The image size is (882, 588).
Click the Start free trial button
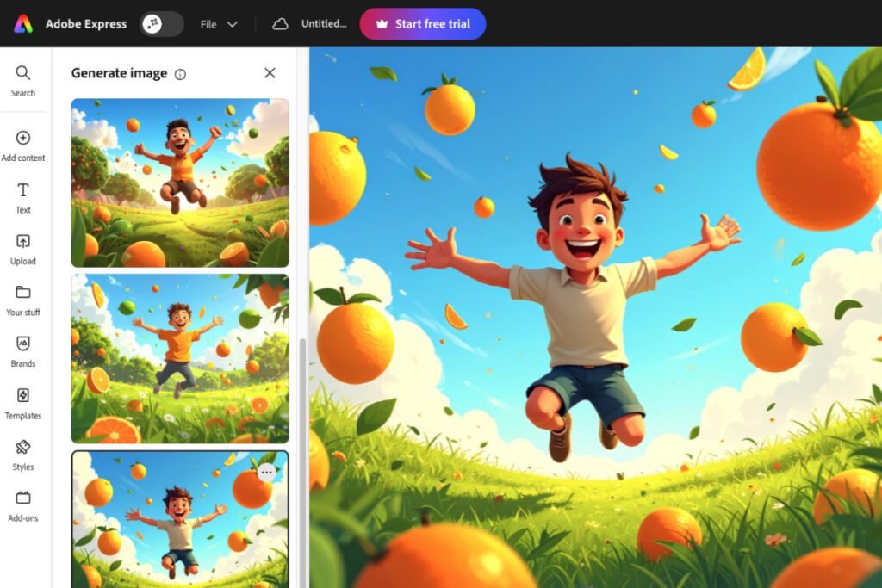coord(422,23)
